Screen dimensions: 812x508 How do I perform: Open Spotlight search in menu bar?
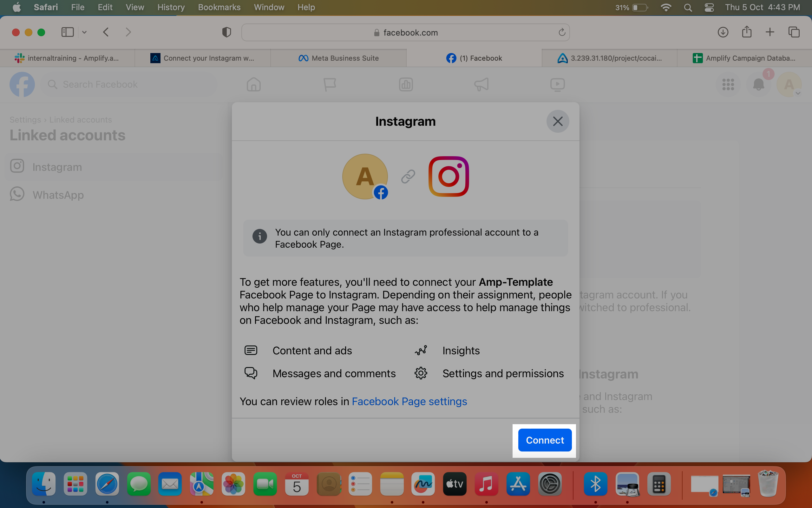[688, 7]
